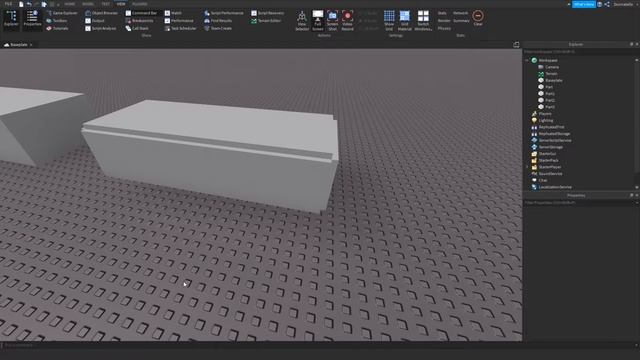Click the viewport maximize icon above Explorer
Image resolution: width=640 pixels, height=360 pixels.
(516, 44)
